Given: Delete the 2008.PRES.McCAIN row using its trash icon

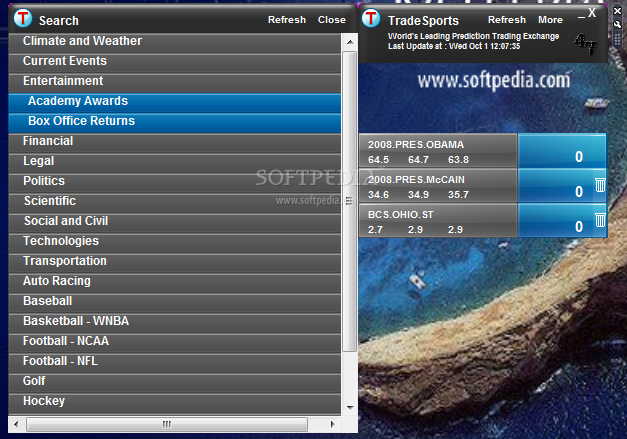Looking at the screenshot, I should coord(600,185).
